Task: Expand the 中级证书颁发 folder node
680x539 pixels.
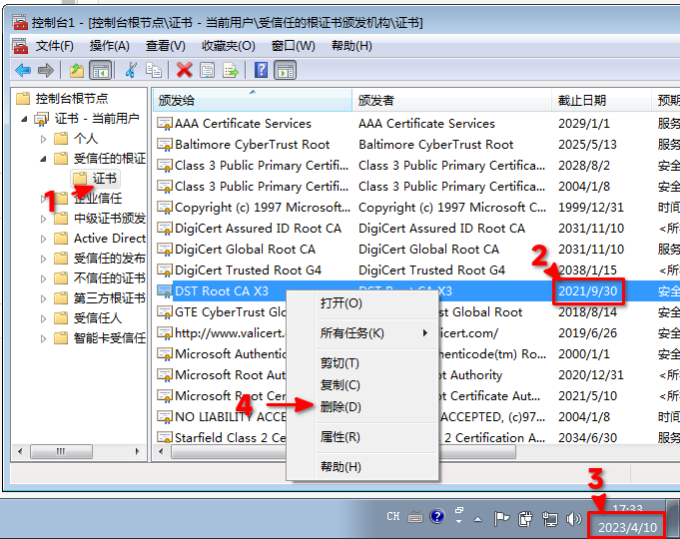Action: [43, 219]
